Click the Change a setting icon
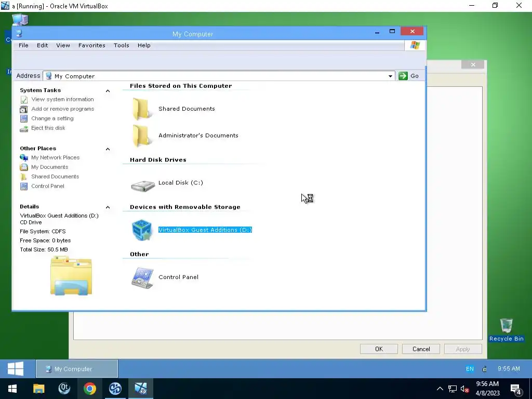 point(24,118)
